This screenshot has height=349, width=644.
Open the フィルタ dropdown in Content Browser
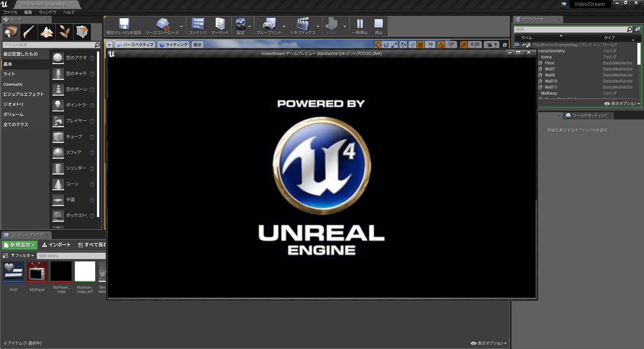pos(22,256)
